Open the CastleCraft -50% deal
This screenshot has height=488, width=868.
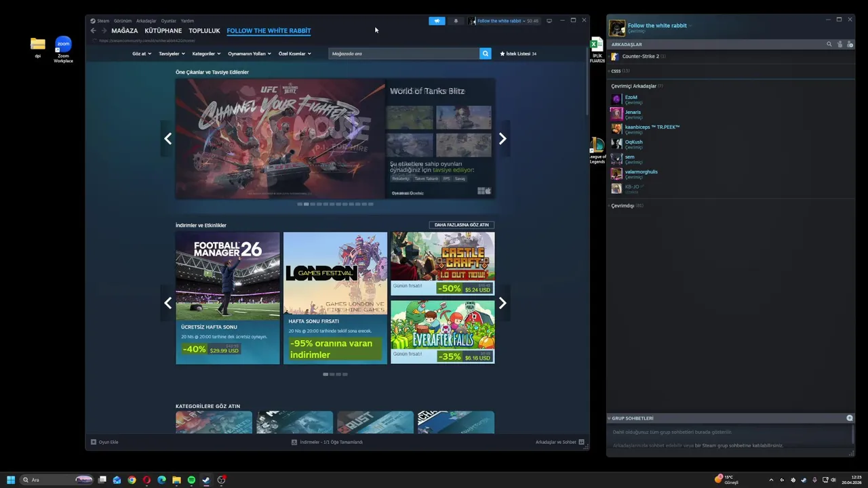(443, 264)
